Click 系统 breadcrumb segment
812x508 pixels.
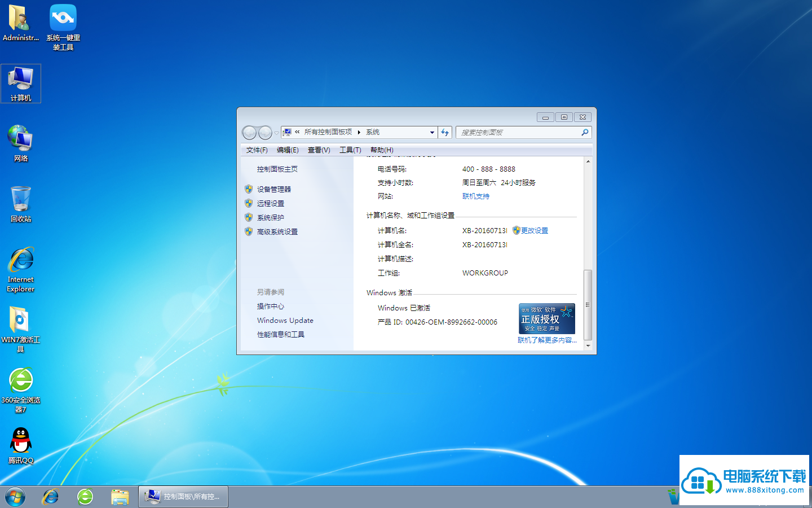(373, 132)
